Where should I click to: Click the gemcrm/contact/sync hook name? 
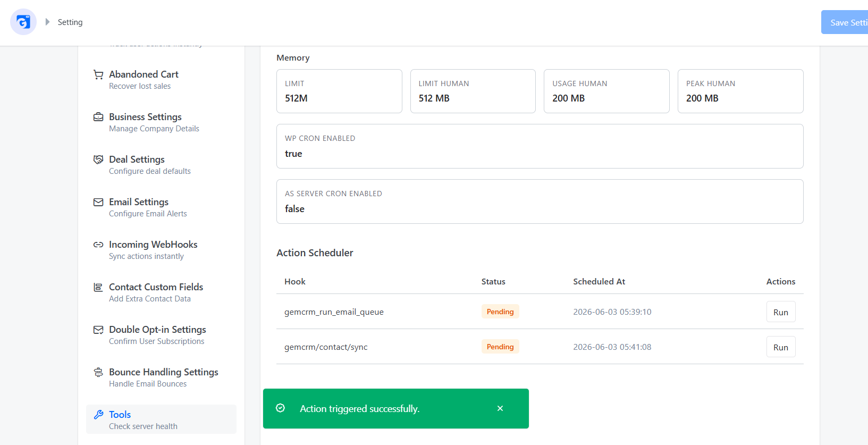[x=326, y=347]
